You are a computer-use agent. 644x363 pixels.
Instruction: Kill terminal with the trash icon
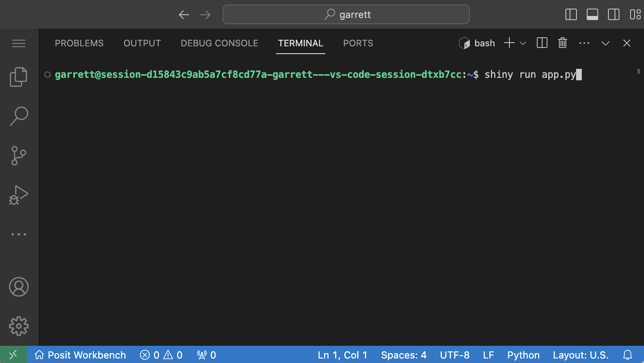click(563, 43)
